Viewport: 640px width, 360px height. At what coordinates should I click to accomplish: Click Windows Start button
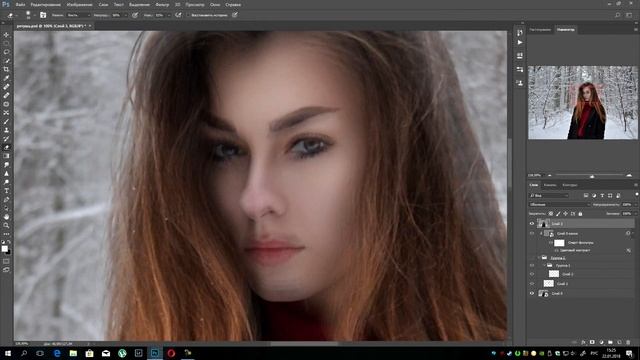7,353
